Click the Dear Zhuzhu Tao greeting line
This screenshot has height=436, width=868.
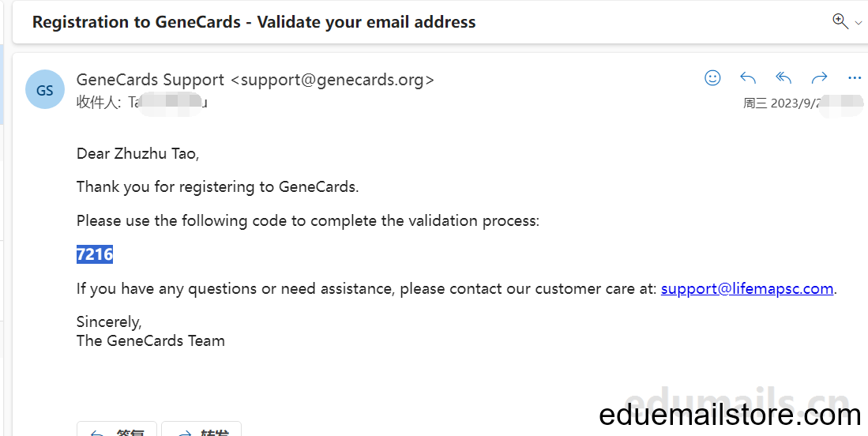pos(138,153)
